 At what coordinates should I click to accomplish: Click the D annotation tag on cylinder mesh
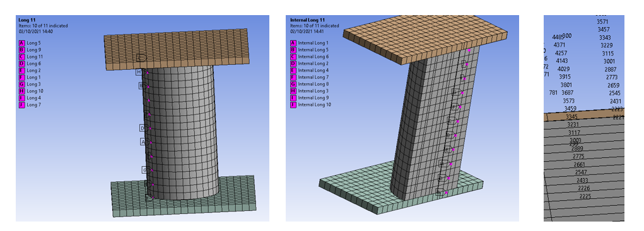point(143,128)
